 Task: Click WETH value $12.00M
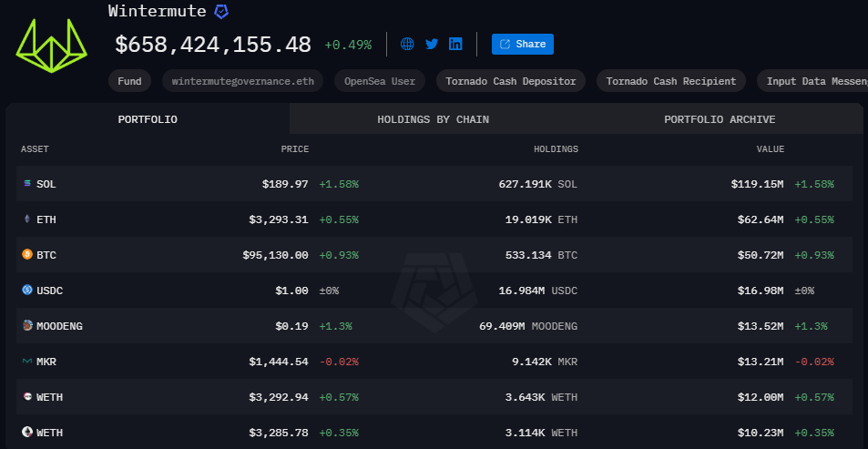point(760,397)
